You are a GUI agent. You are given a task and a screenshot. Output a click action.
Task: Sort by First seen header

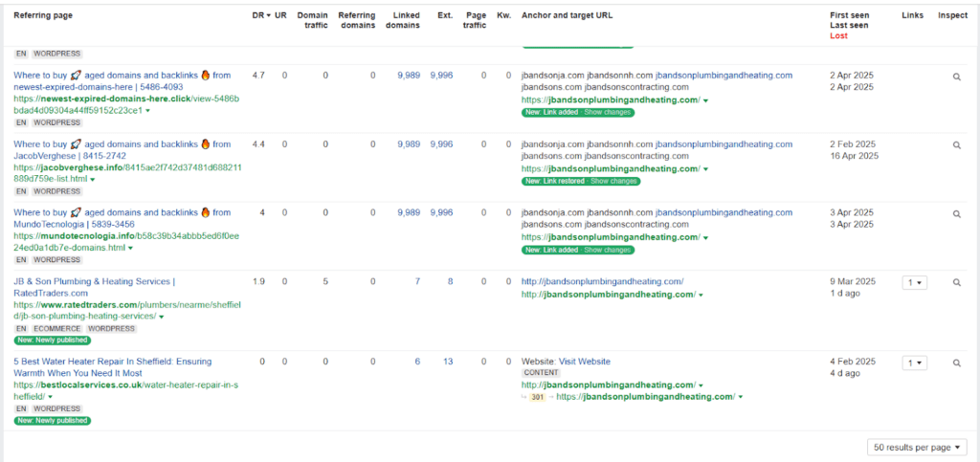850,15
